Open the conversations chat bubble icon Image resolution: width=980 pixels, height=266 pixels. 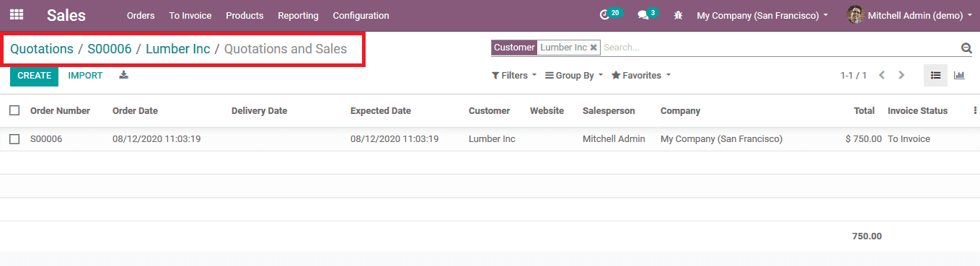[x=648, y=14]
